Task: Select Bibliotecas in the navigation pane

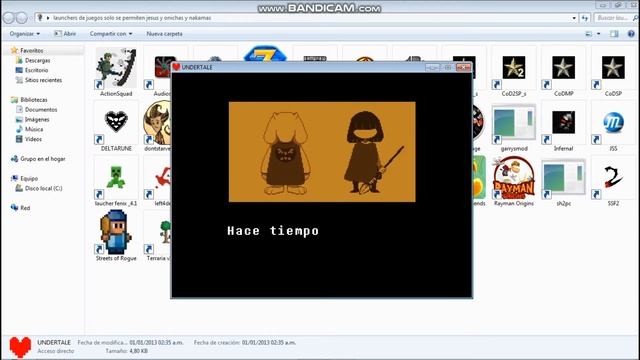Action: click(34, 100)
